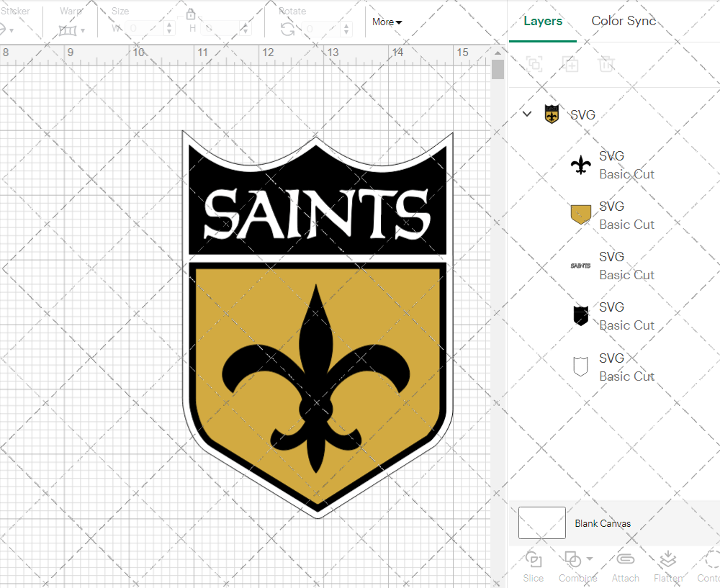Switch to the Layers tab
720x588 pixels.
tap(543, 21)
